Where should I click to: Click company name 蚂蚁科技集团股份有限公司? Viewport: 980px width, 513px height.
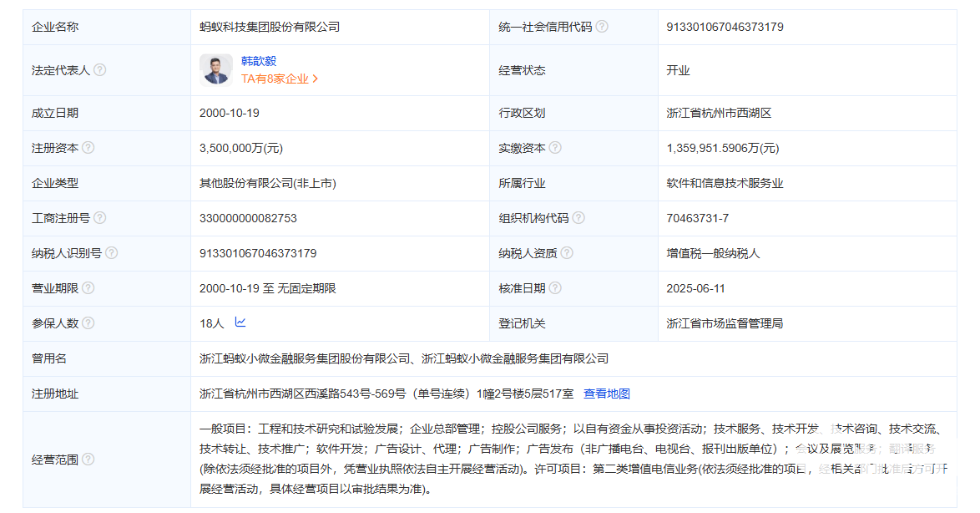point(270,27)
